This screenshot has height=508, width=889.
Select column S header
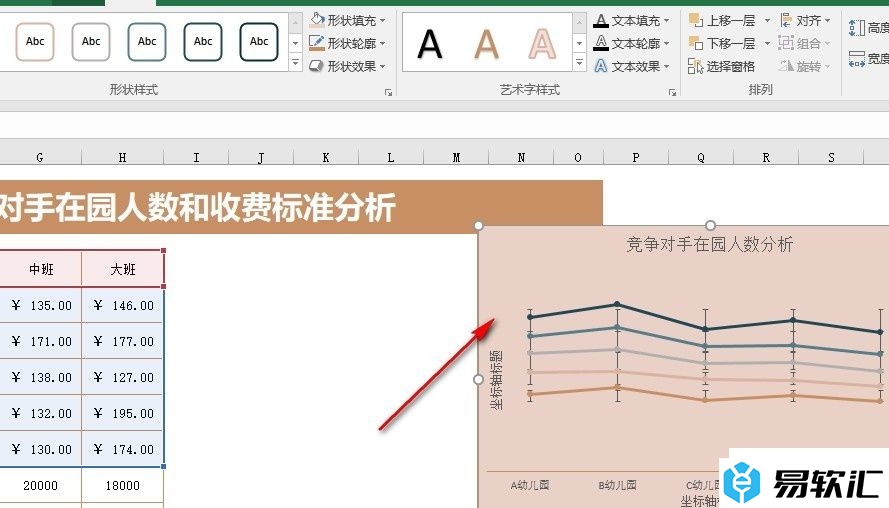click(x=831, y=158)
